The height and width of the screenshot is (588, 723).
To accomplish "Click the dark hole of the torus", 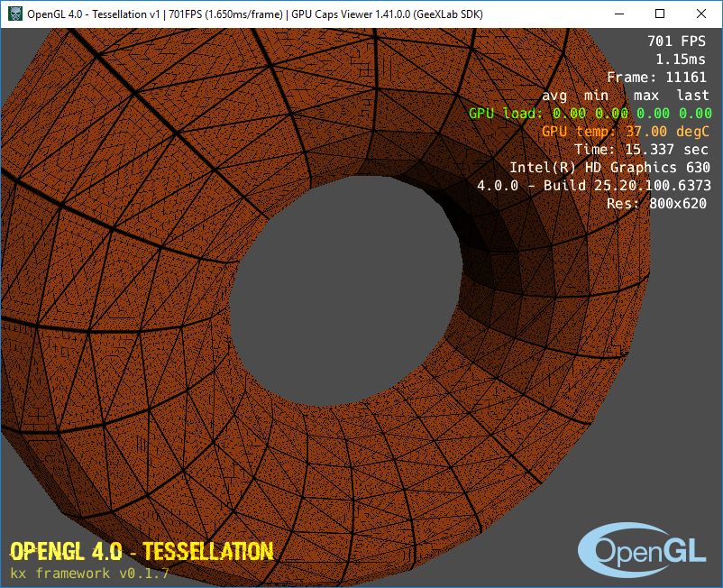I will click(x=346, y=290).
